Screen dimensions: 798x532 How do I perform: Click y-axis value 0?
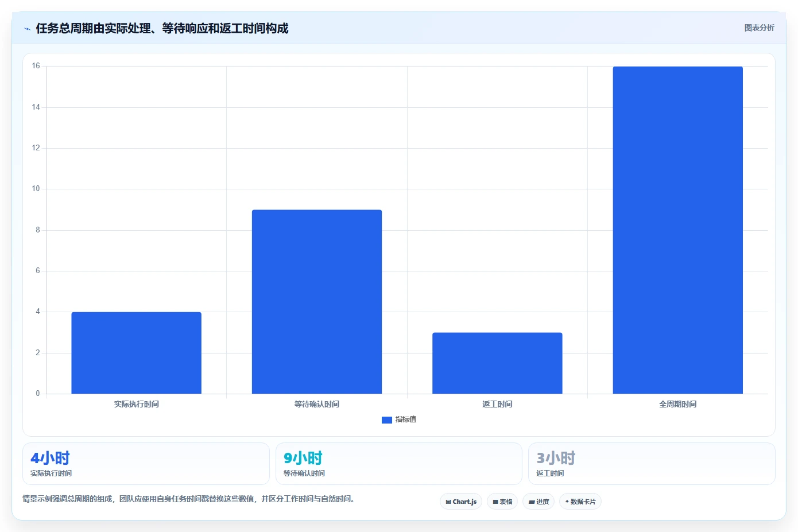pyautogui.click(x=38, y=394)
